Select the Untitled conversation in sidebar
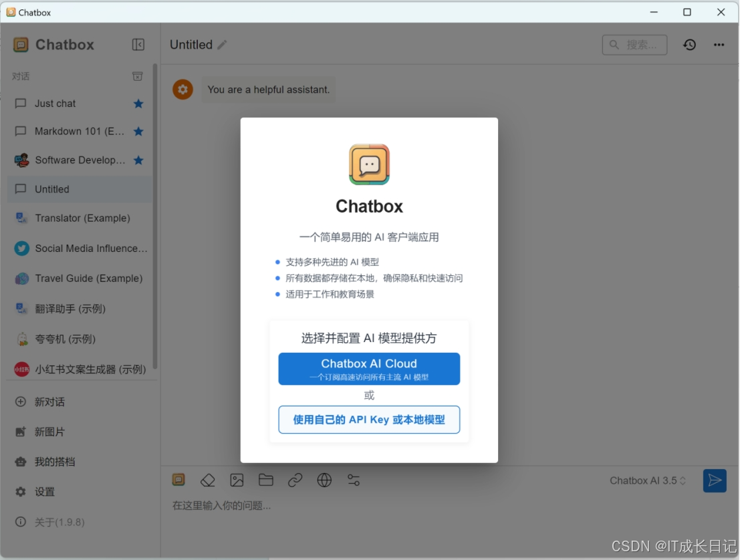This screenshot has width=740, height=560. [80, 189]
